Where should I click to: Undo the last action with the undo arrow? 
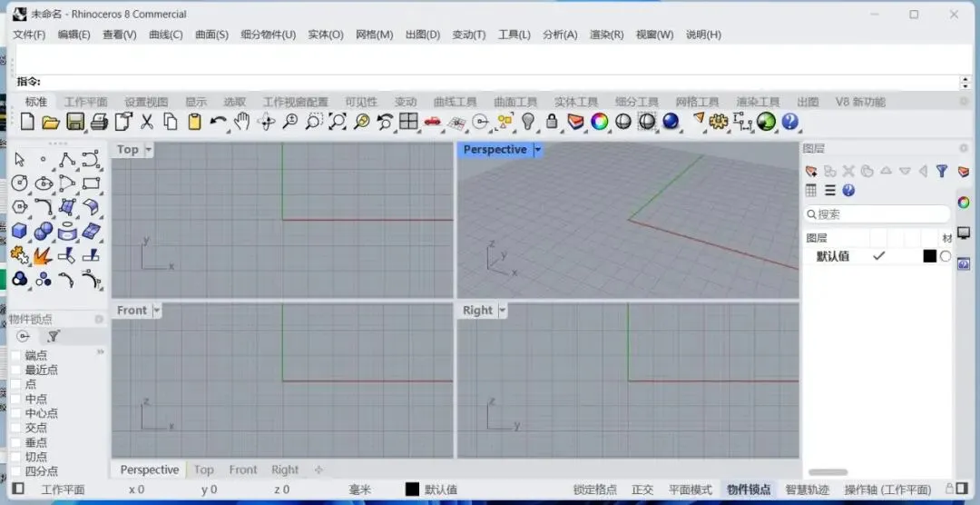tap(218, 122)
